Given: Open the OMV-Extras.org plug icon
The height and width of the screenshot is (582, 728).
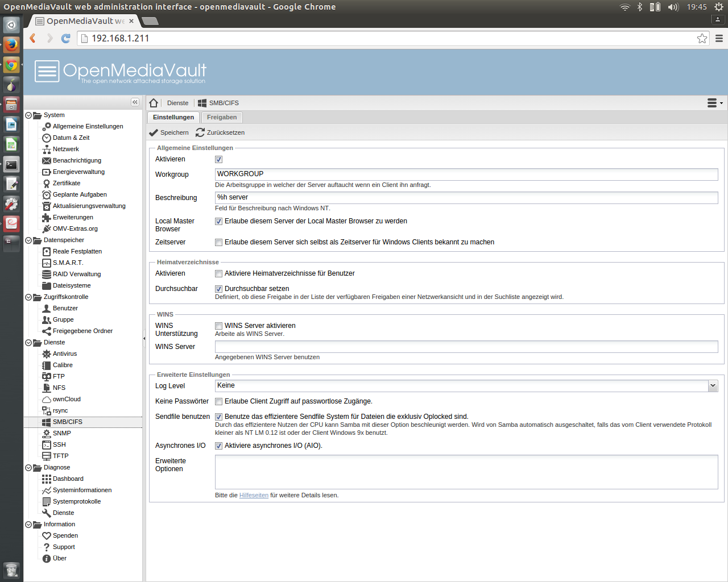Looking at the screenshot, I should [x=47, y=228].
